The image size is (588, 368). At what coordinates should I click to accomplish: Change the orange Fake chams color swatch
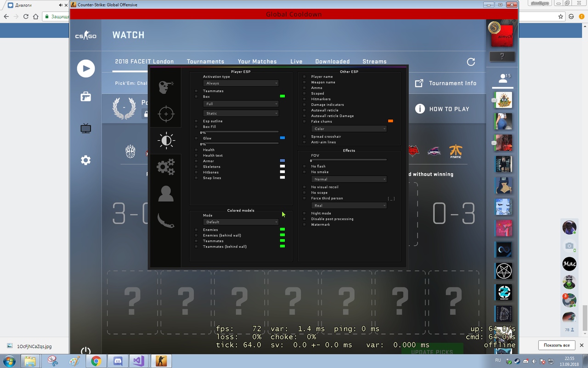[x=390, y=121]
